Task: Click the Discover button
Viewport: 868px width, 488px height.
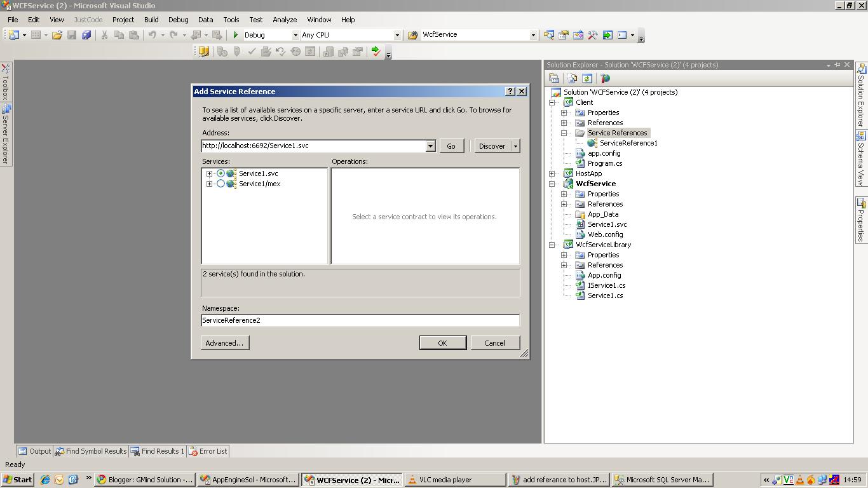Action: pos(492,146)
